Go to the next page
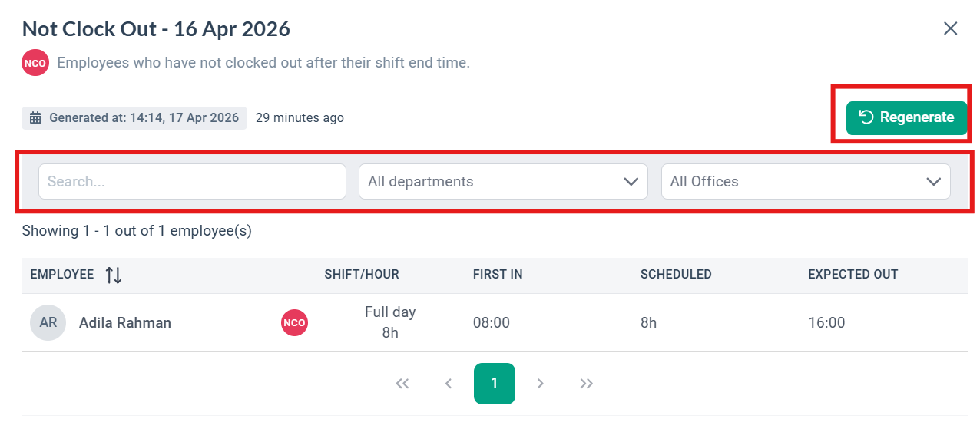980x442 pixels. click(x=541, y=384)
